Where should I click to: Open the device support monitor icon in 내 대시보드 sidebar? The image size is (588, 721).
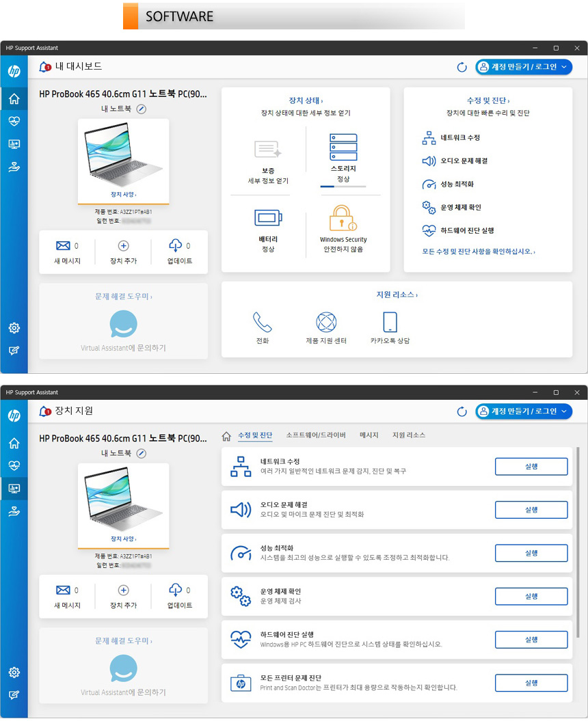(14, 144)
